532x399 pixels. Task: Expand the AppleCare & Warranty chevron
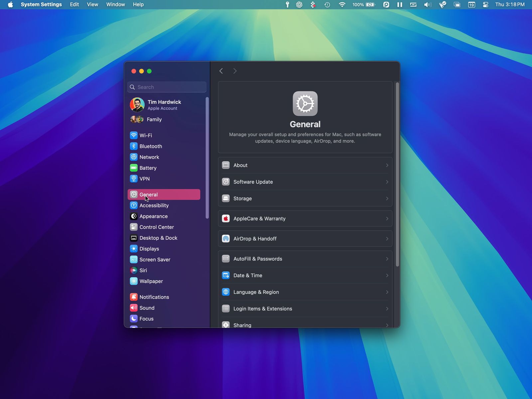coord(387,218)
